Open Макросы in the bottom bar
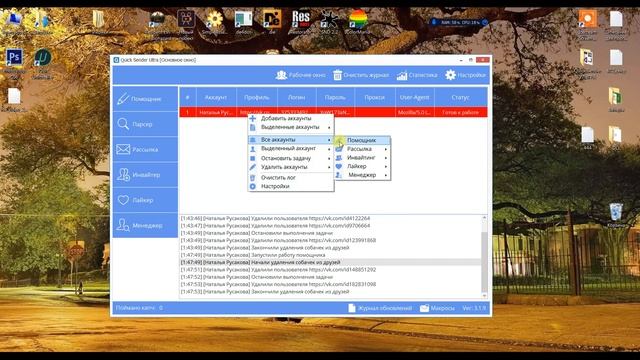This screenshot has height=360, width=640. pyautogui.click(x=437, y=308)
